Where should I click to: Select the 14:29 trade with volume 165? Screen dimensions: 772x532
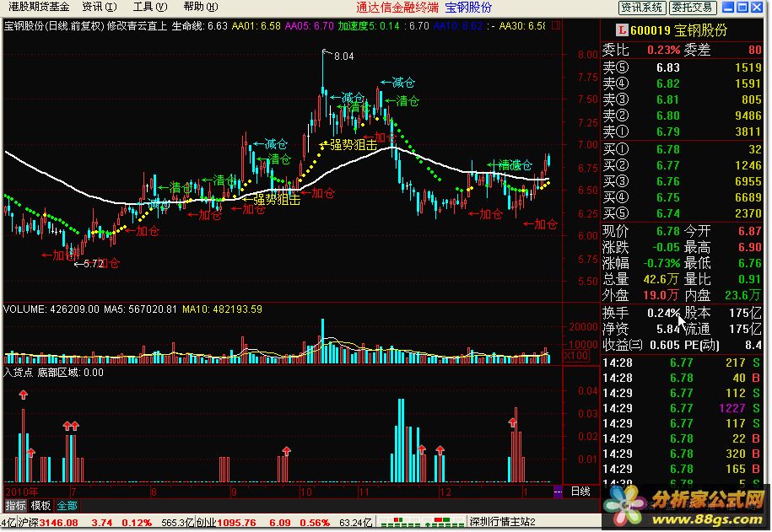pos(682,469)
